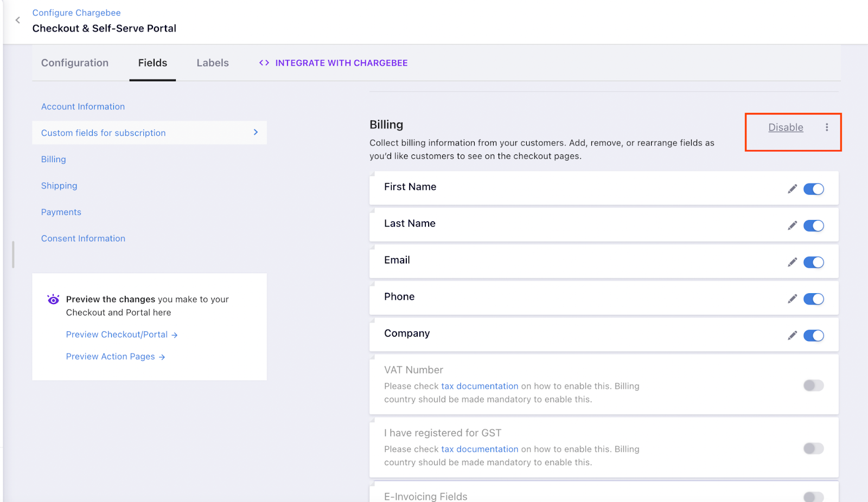The width and height of the screenshot is (868, 502).
Task: Open tax documentation link under GST
Action: click(x=480, y=449)
